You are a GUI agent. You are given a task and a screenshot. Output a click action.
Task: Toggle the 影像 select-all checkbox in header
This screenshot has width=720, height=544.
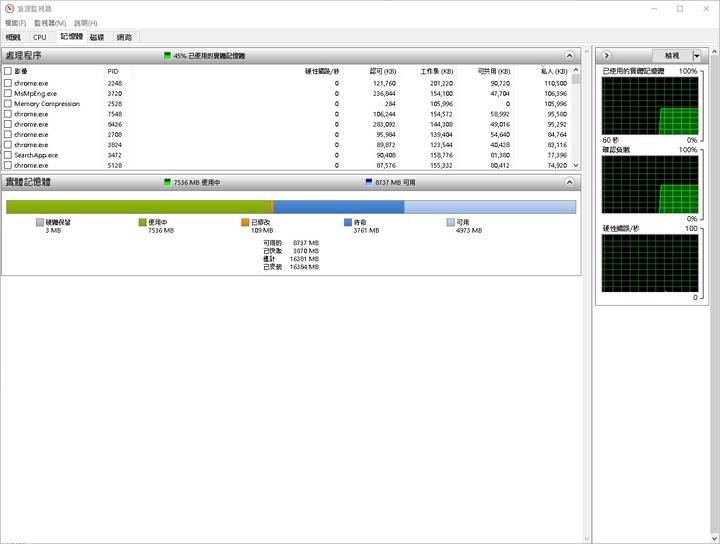pos(8,71)
